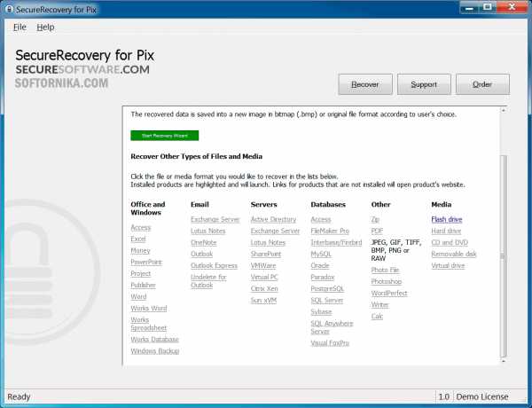Open the Visual FoxPro link

[x=330, y=343]
